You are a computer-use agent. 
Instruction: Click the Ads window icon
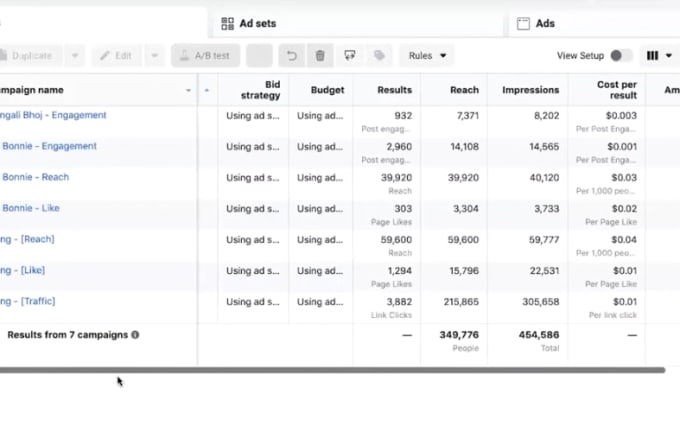[523, 23]
